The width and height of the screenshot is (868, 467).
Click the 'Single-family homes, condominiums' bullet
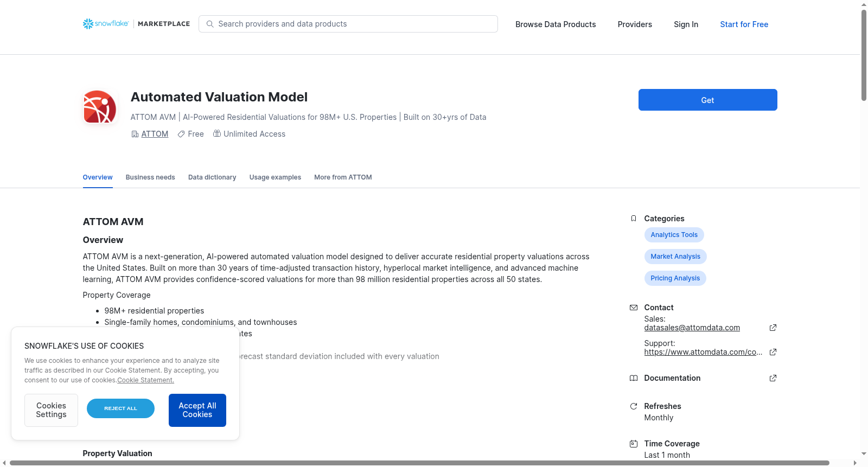pyautogui.click(x=201, y=322)
